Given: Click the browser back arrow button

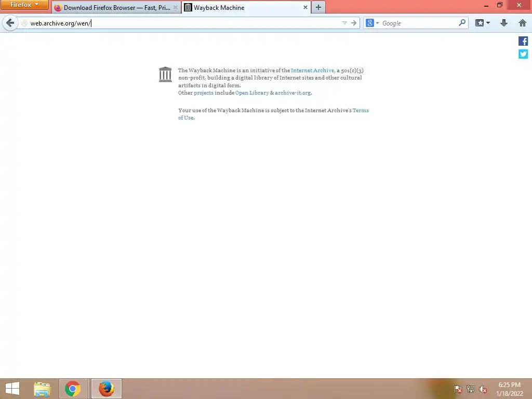Looking at the screenshot, I should pyautogui.click(x=10, y=23).
